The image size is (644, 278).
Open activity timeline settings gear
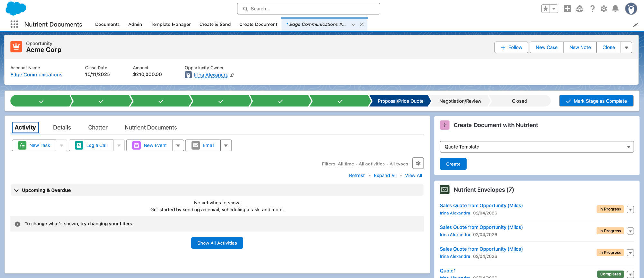coord(418,163)
